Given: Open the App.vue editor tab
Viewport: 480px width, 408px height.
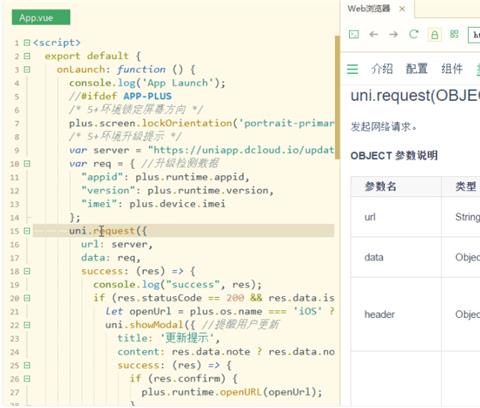Looking at the screenshot, I should pos(41,17).
